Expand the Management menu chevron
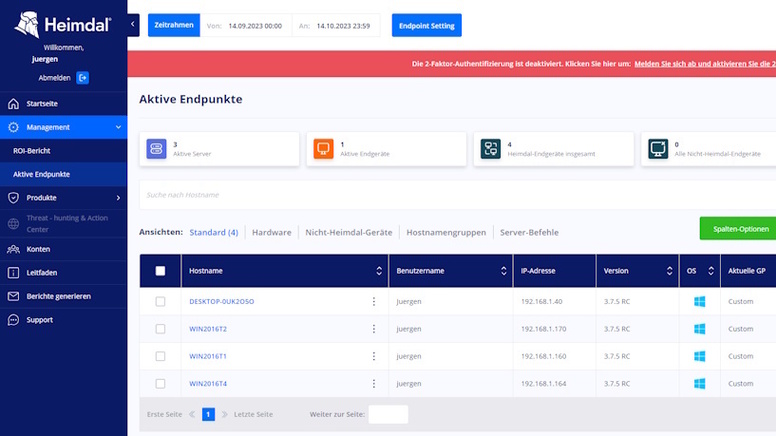 pyautogui.click(x=118, y=127)
